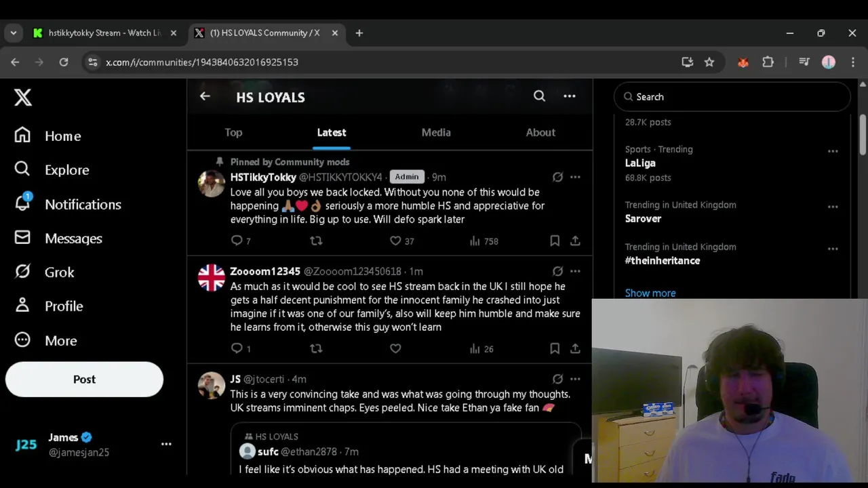Open Messages from the sidebar
Image resolution: width=868 pixels, height=488 pixels.
point(58,239)
